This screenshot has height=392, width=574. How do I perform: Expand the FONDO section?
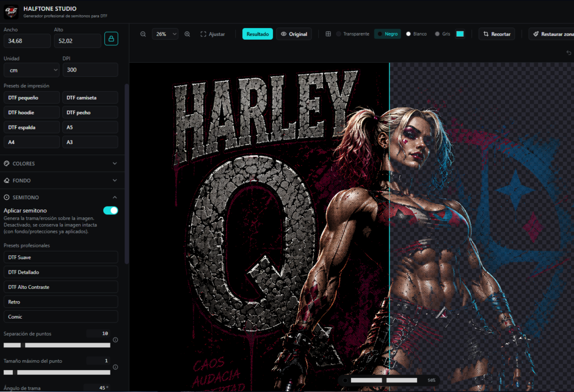[x=61, y=180]
